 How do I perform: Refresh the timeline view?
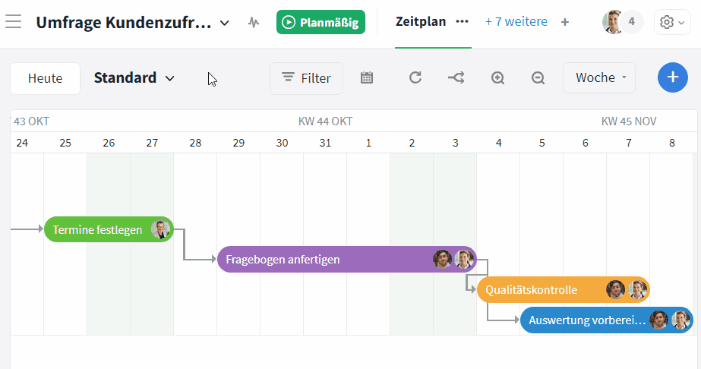415,78
